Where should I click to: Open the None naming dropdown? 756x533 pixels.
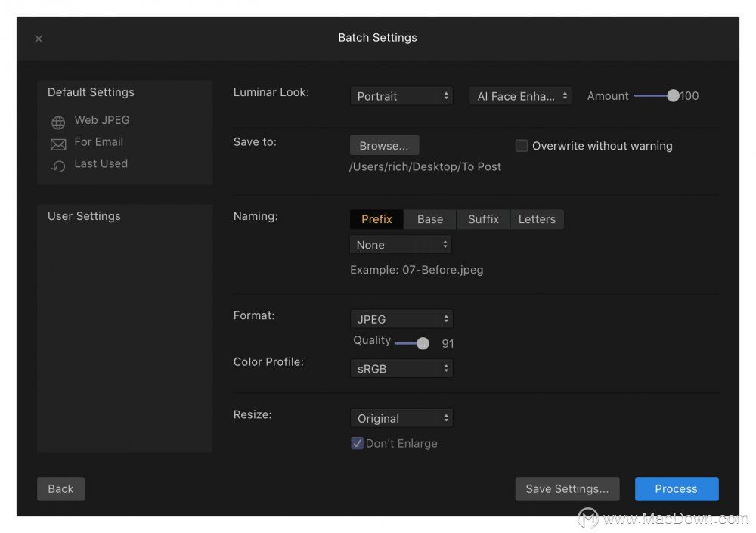click(x=401, y=244)
